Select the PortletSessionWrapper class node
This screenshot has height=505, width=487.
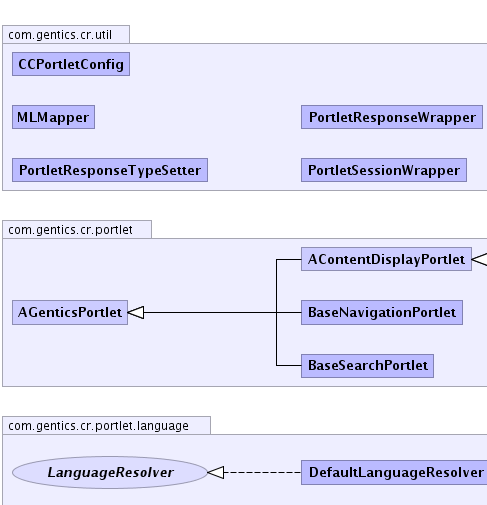point(384,170)
